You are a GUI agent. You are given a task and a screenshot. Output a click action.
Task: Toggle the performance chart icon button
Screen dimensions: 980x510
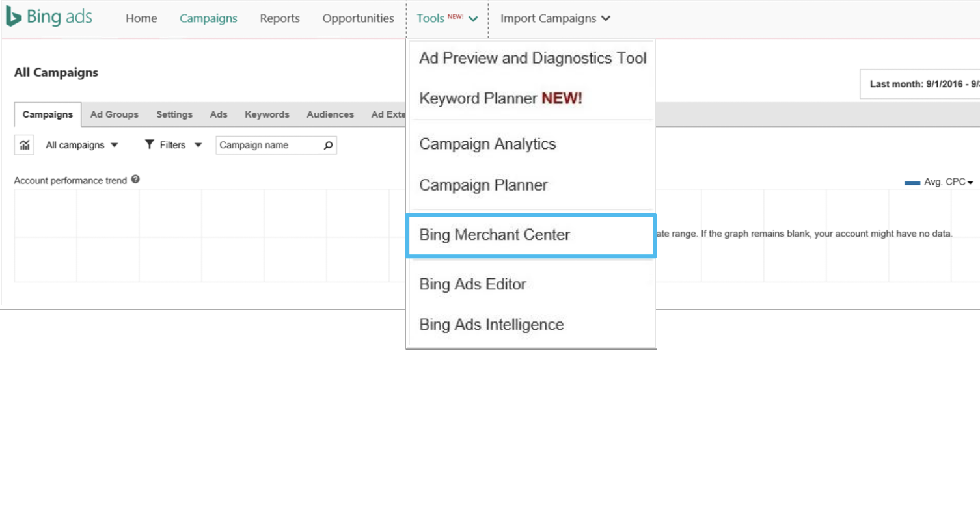(x=25, y=145)
